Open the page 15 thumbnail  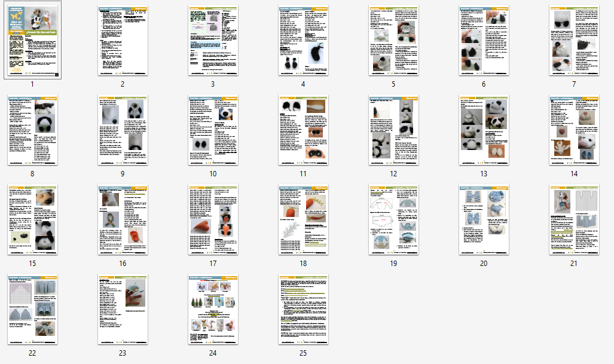32,219
